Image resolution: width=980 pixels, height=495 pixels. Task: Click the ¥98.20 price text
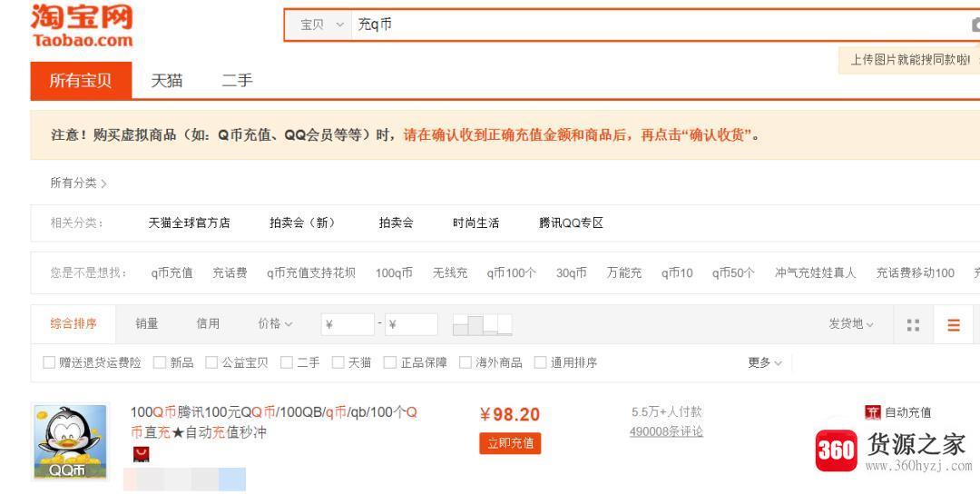pos(509,414)
